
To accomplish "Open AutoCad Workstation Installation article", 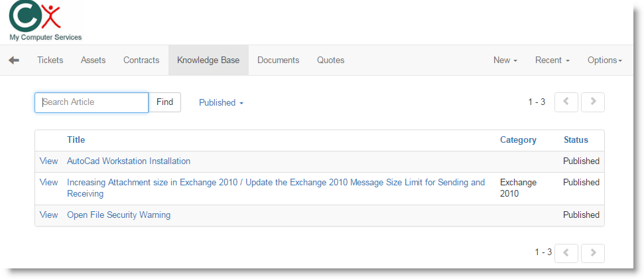I will [129, 161].
